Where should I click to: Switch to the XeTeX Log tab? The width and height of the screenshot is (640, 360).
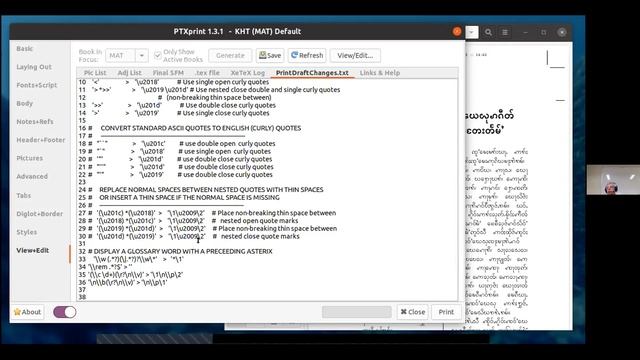tap(247, 73)
